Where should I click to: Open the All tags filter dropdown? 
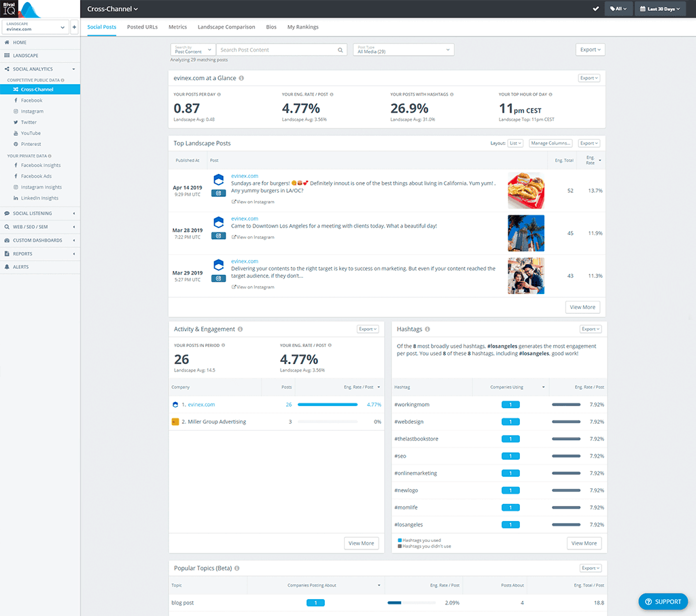619,9
